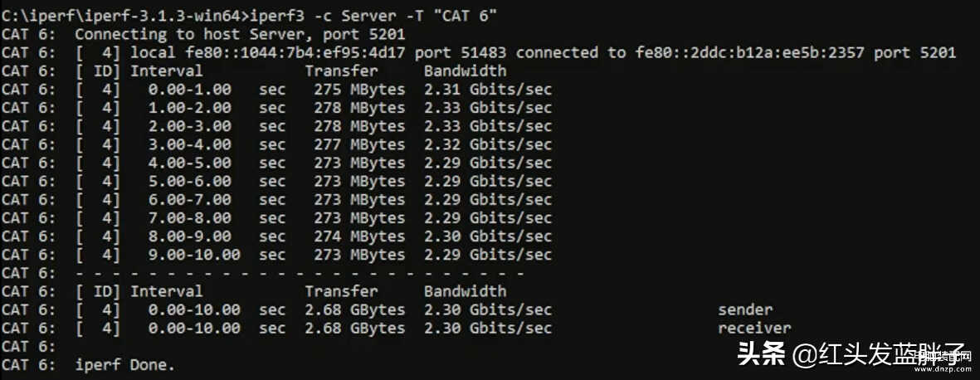Click the first Transfer column header
The height and width of the screenshot is (380, 980).
tap(341, 71)
